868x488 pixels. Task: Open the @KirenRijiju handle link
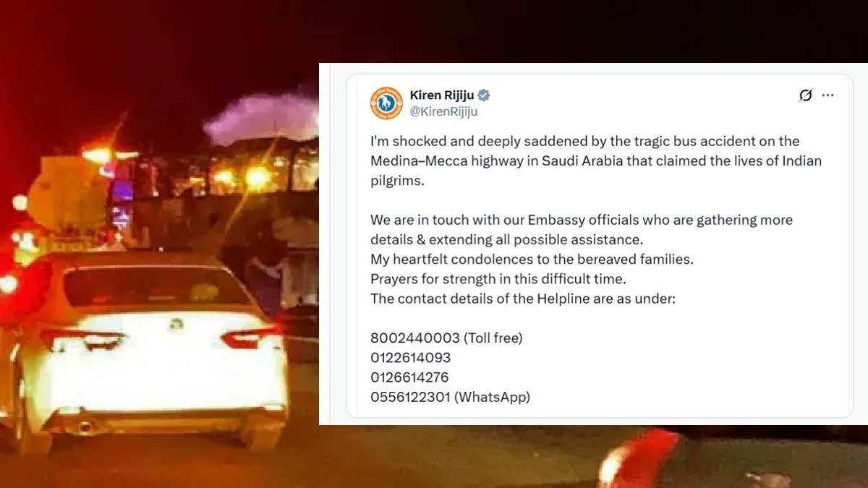(443, 112)
